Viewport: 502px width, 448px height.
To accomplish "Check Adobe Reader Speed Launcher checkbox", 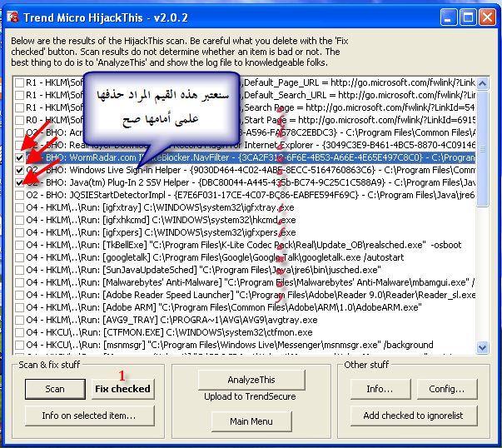I will [x=19, y=295].
